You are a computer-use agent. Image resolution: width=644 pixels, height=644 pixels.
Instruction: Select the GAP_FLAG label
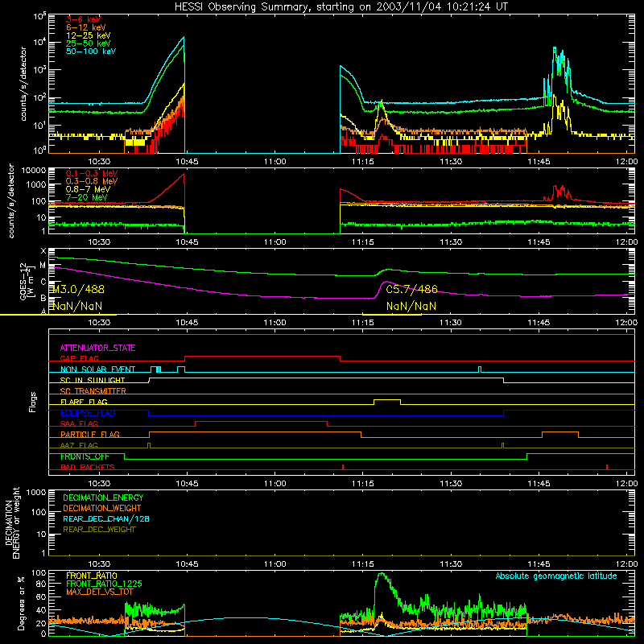tap(79, 358)
